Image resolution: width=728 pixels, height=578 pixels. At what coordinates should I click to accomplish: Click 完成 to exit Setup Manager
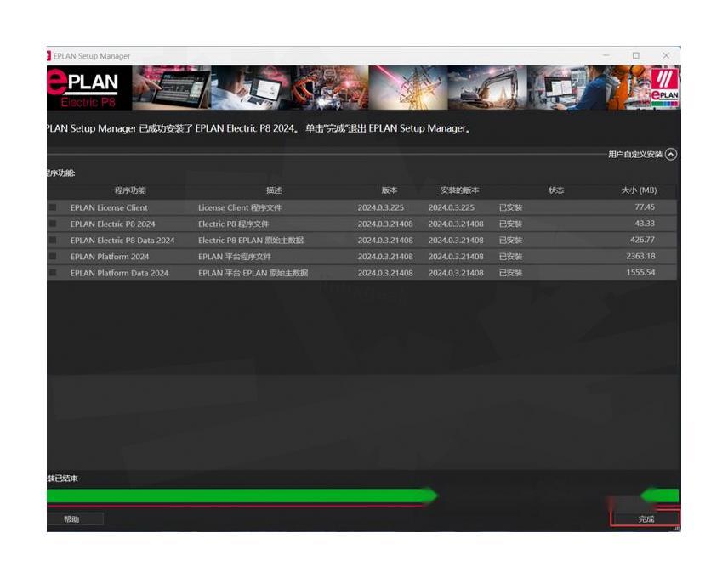point(646,518)
